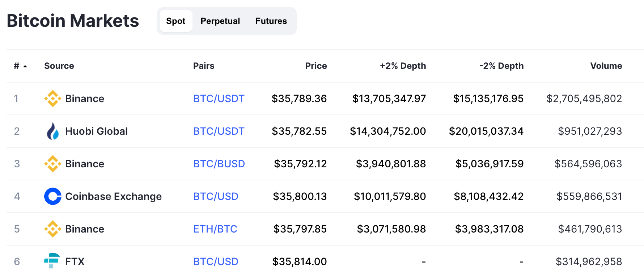Open the BTC/BUSD pair link
The height and width of the screenshot is (276, 644).
pos(219,163)
